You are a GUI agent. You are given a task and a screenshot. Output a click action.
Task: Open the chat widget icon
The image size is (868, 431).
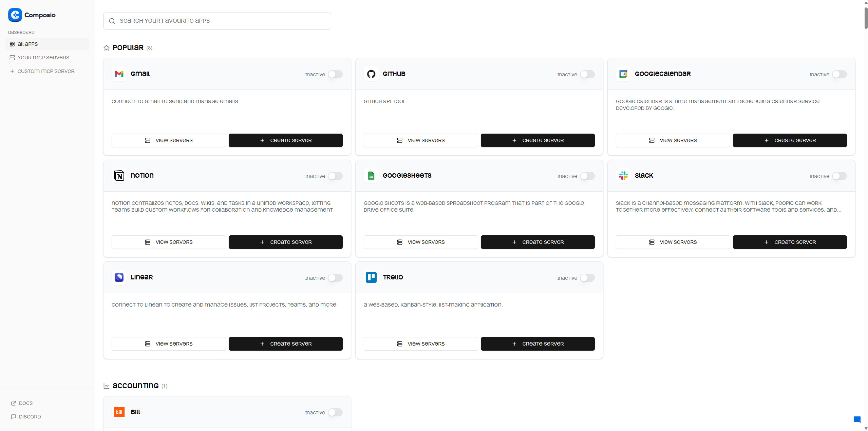857,419
